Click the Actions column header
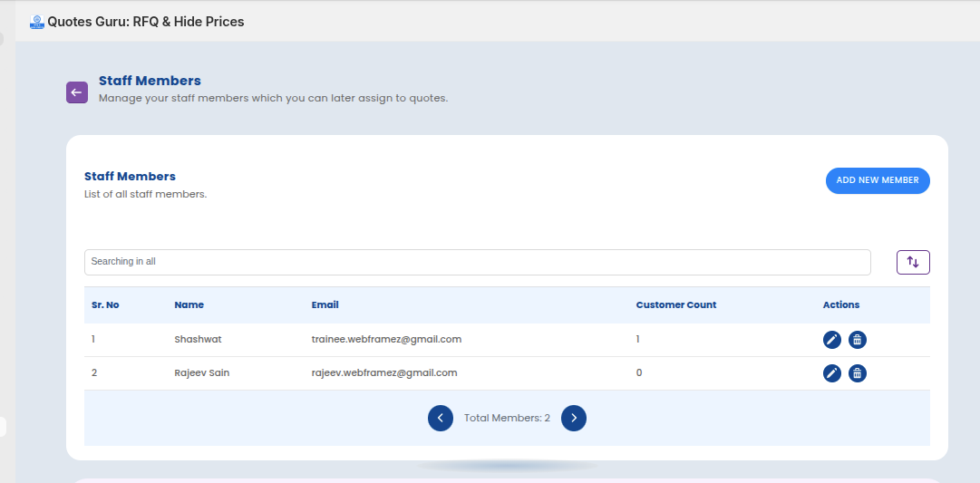The image size is (980, 483). coord(840,305)
